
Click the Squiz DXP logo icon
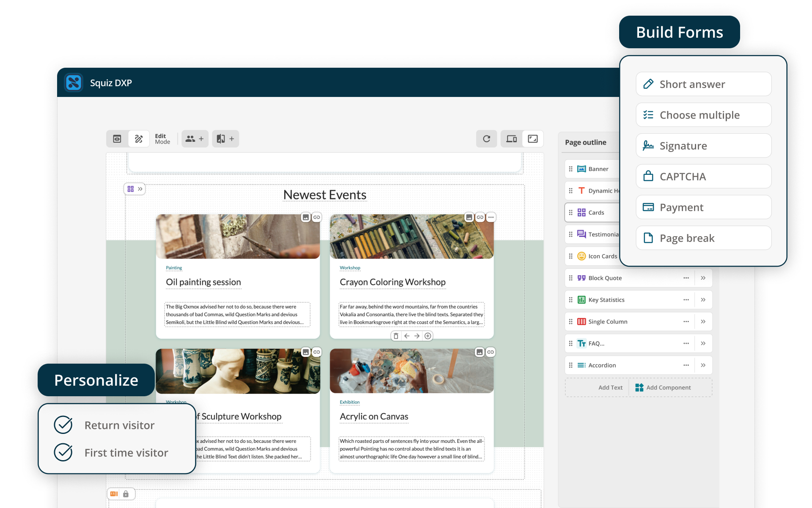(74, 83)
